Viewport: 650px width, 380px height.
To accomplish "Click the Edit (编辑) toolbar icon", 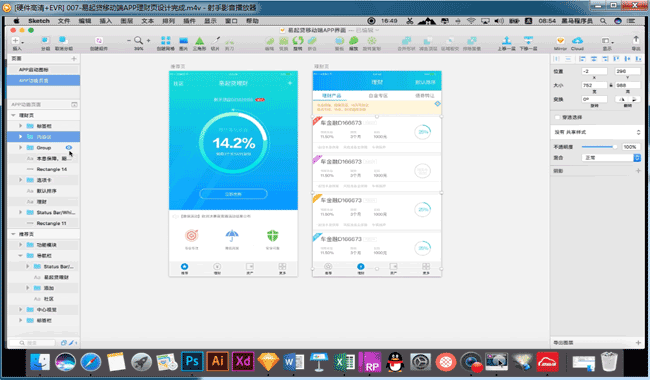I will coord(270,41).
